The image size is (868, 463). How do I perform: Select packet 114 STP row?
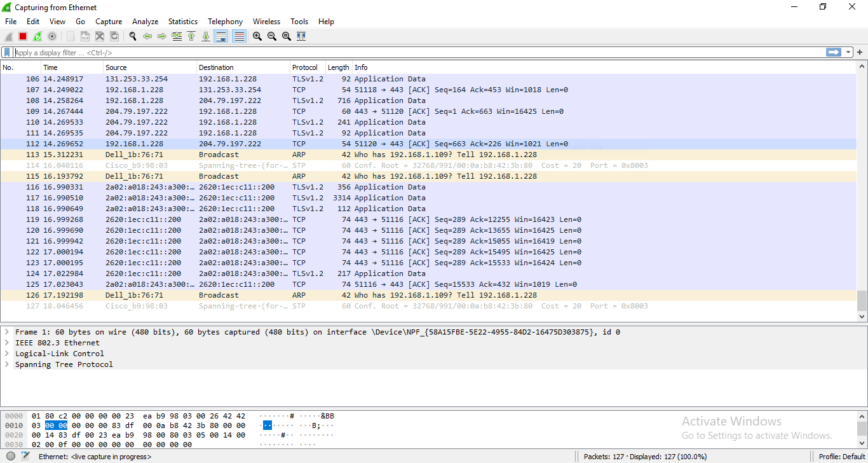tap(428, 165)
